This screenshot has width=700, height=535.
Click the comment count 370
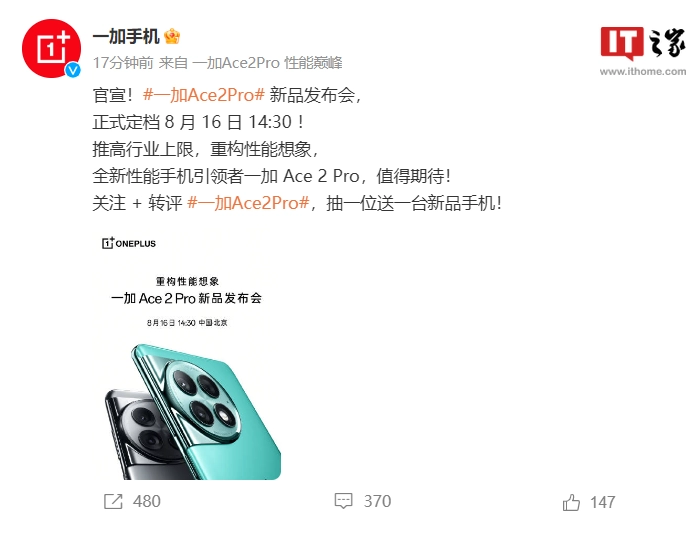[377, 501]
